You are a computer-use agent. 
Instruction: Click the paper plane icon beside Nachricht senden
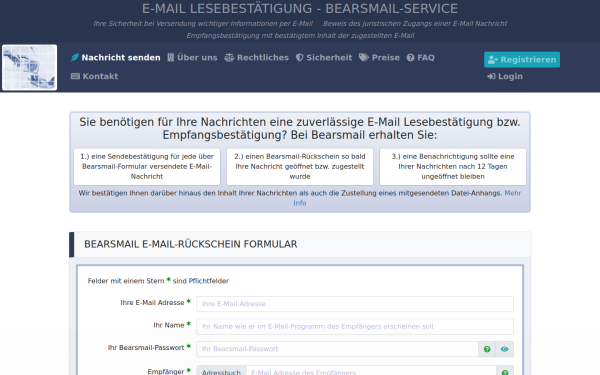pyautogui.click(x=75, y=57)
